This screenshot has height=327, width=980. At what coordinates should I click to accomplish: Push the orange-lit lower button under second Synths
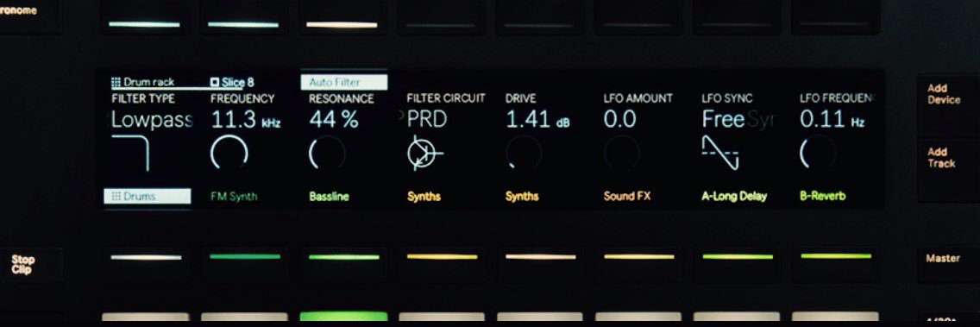(541, 264)
